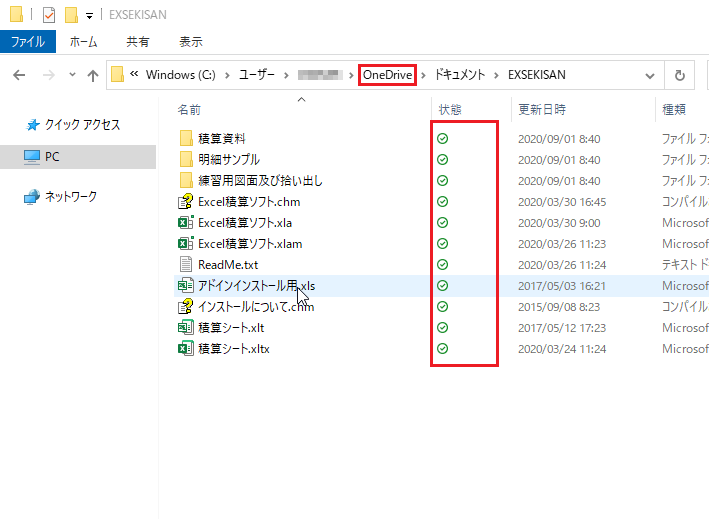Select the folder name 練習用図面及び拾い出し
709x519 pixels.
pos(260,180)
